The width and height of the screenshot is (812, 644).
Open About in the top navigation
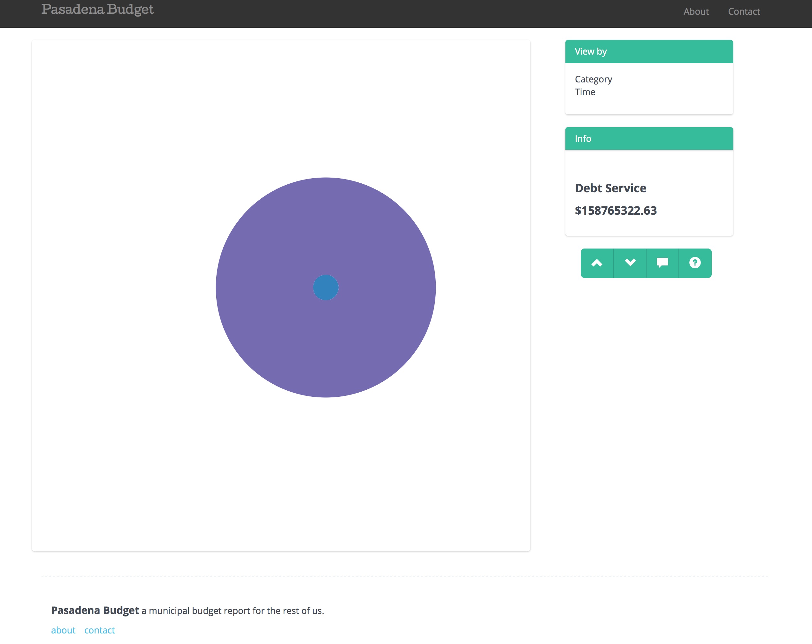click(x=696, y=12)
